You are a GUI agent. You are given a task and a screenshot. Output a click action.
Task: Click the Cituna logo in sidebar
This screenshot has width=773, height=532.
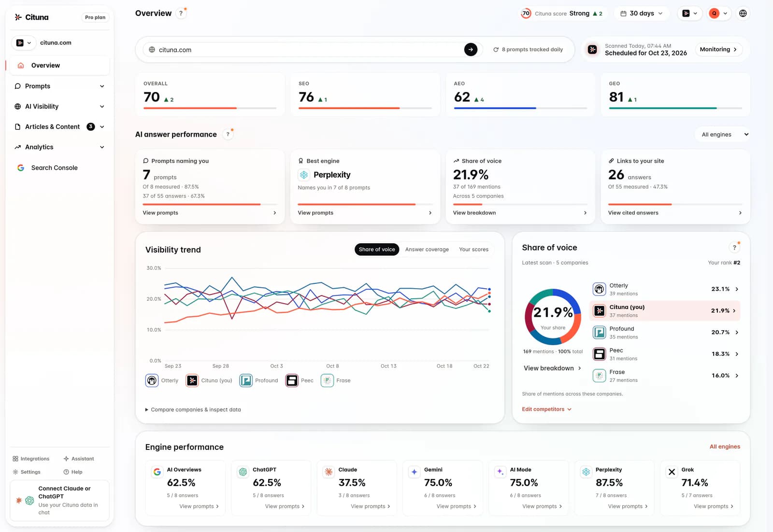pyautogui.click(x=31, y=17)
